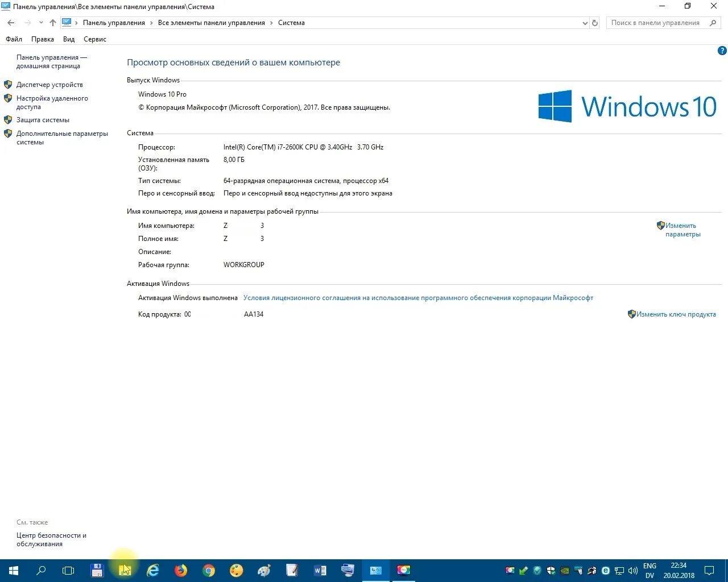Open Защита системы link
Image resolution: width=728 pixels, height=582 pixels.
pos(43,120)
